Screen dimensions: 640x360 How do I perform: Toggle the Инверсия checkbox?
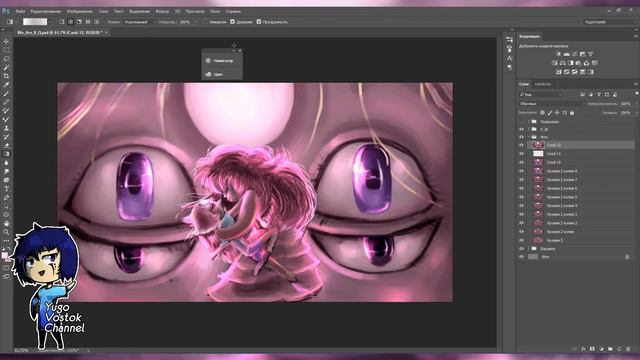tap(205, 22)
